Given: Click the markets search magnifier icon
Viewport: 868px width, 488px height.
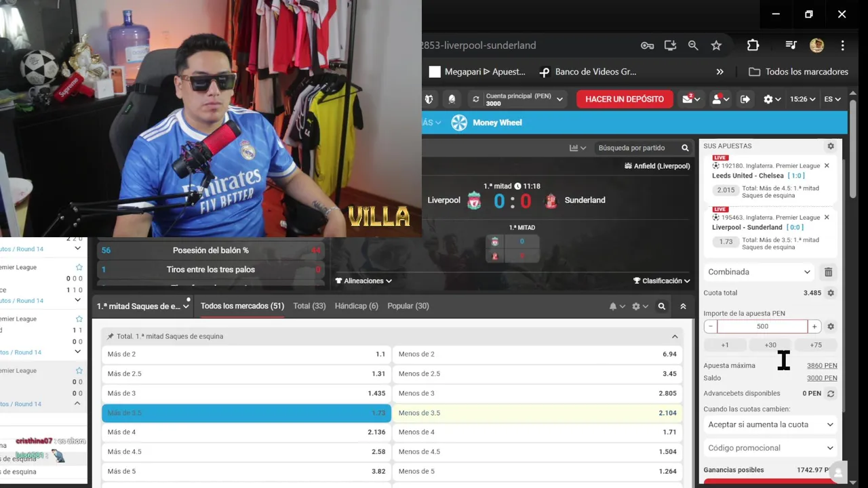Looking at the screenshot, I should pos(662,306).
